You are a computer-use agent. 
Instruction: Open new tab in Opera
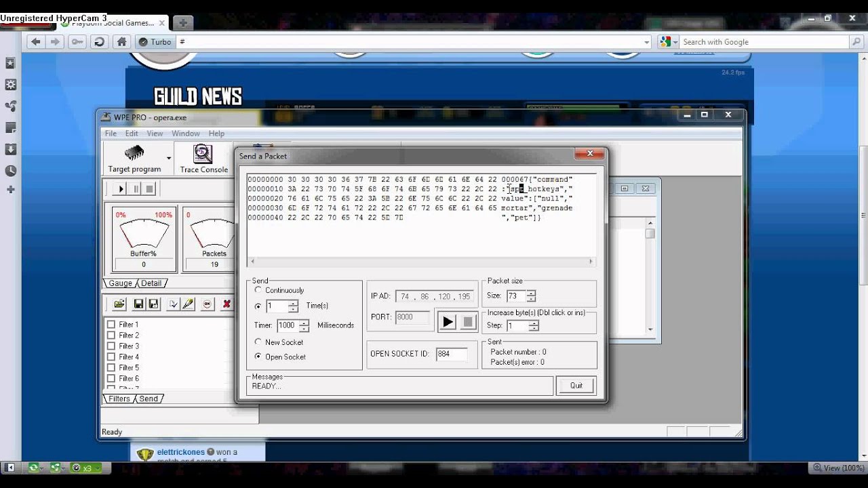[182, 23]
